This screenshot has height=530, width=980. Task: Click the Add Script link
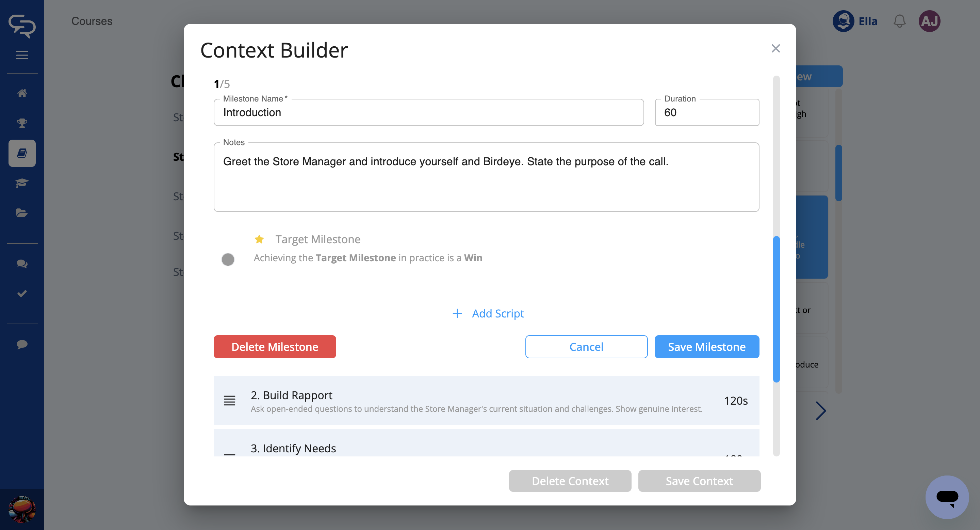click(488, 313)
